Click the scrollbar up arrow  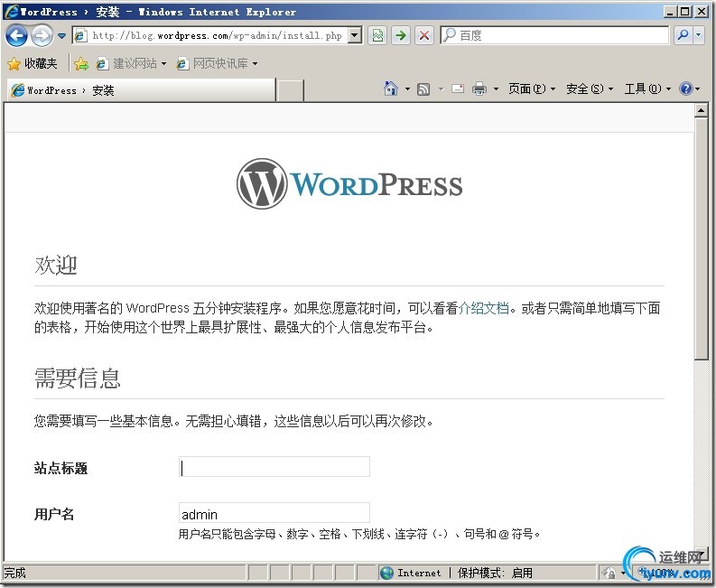pyautogui.click(x=701, y=110)
